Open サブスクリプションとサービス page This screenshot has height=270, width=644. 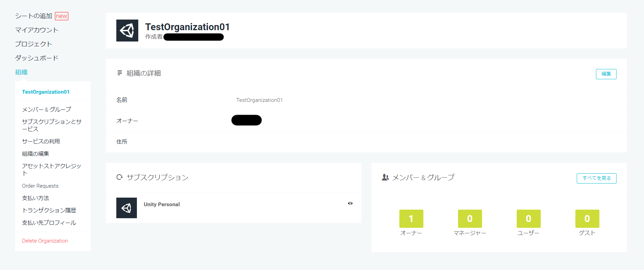52,125
